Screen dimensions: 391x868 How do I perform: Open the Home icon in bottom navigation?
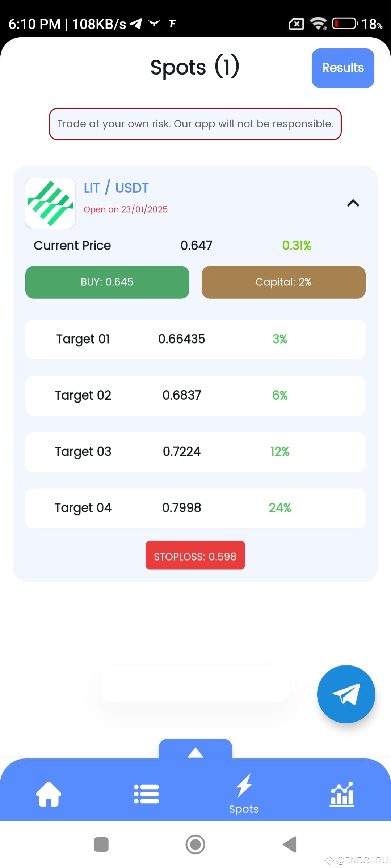[x=49, y=794]
